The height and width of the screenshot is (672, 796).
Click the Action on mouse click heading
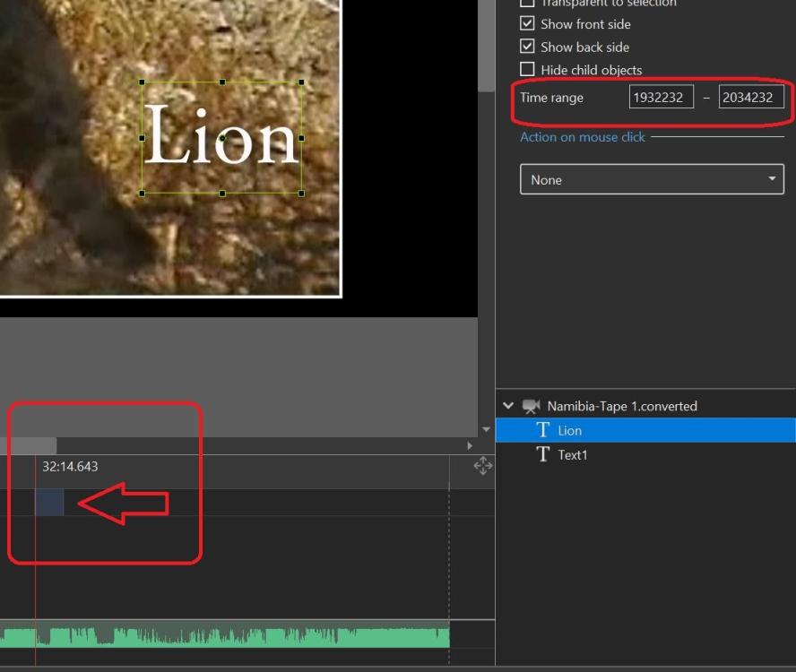[x=583, y=137]
